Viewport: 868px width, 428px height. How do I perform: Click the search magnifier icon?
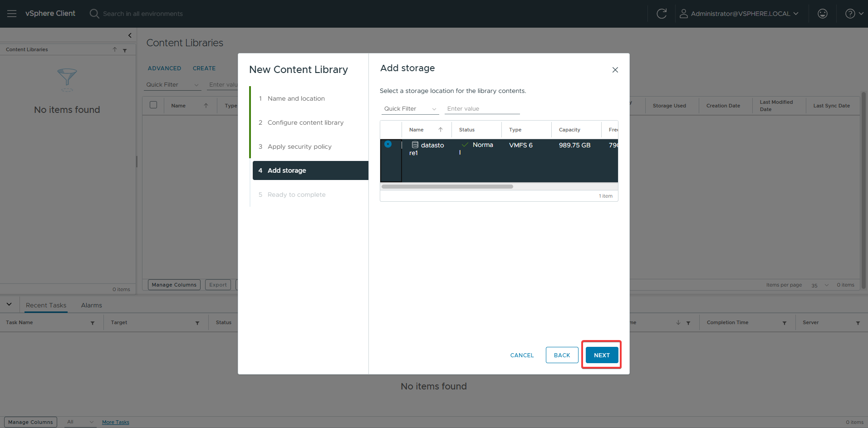[94, 14]
